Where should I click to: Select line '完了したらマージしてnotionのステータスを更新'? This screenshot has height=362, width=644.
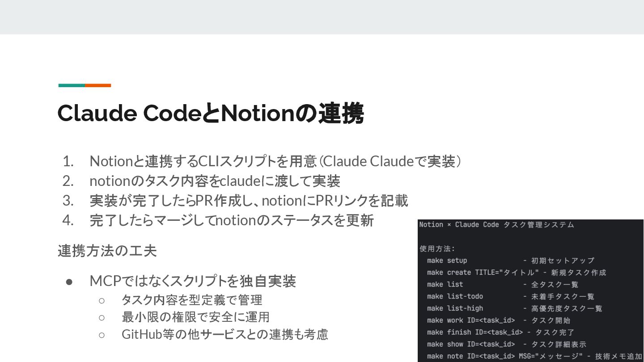point(232,220)
